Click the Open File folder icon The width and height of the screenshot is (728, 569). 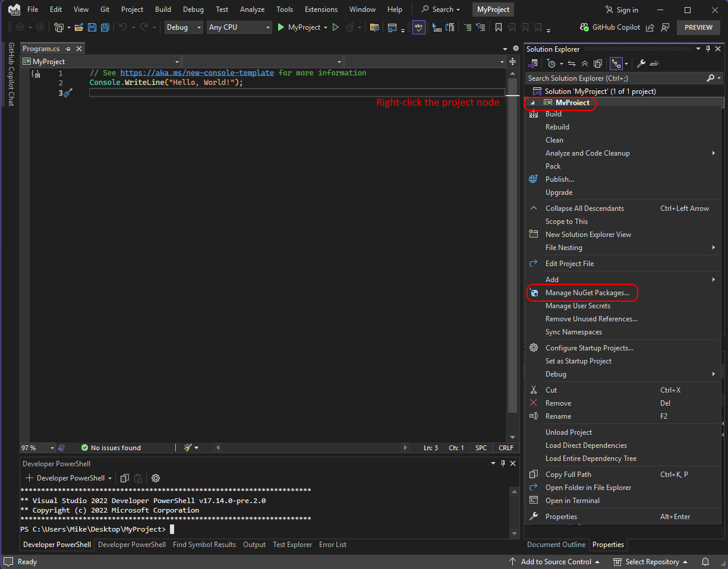click(78, 27)
